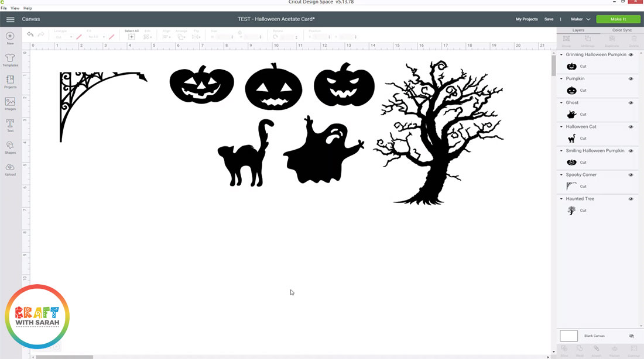Open the hamburger menu next to Canvas
This screenshot has width=644, height=359.
[x=10, y=19]
